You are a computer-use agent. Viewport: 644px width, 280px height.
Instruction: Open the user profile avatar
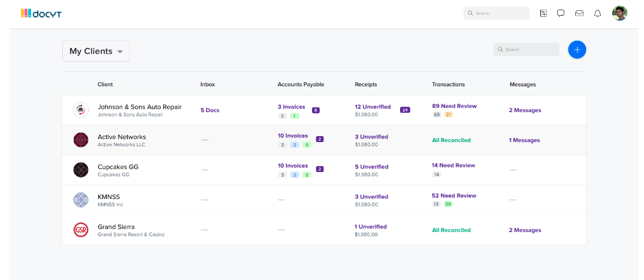click(x=619, y=13)
